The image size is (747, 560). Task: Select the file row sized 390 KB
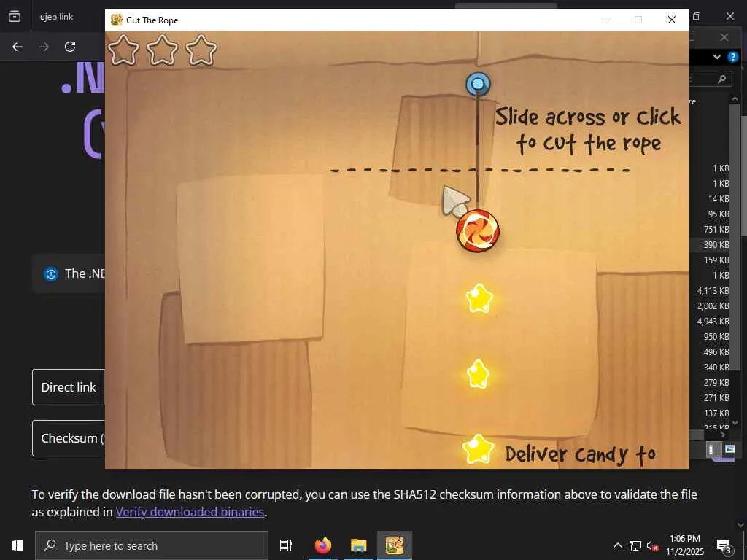pos(709,245)
